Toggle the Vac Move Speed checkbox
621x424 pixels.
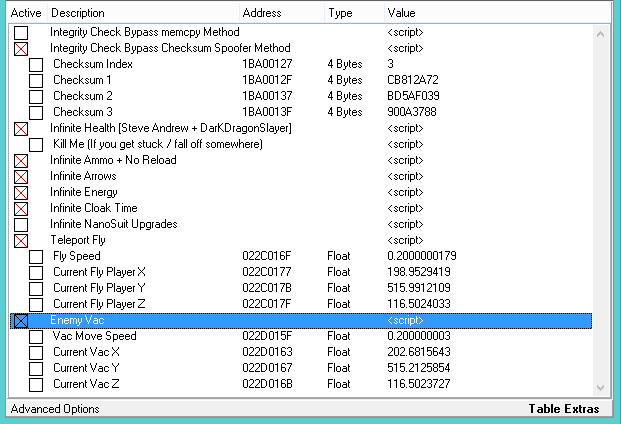[x=36, y=337]
